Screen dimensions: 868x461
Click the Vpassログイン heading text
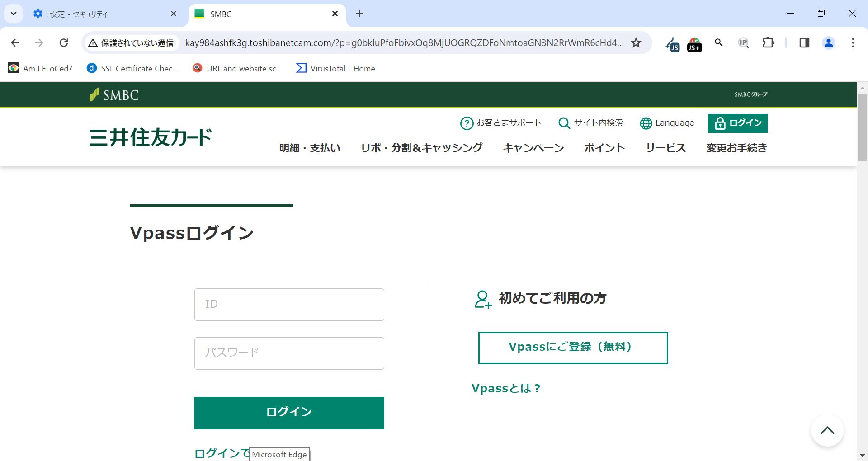(192, 233)
